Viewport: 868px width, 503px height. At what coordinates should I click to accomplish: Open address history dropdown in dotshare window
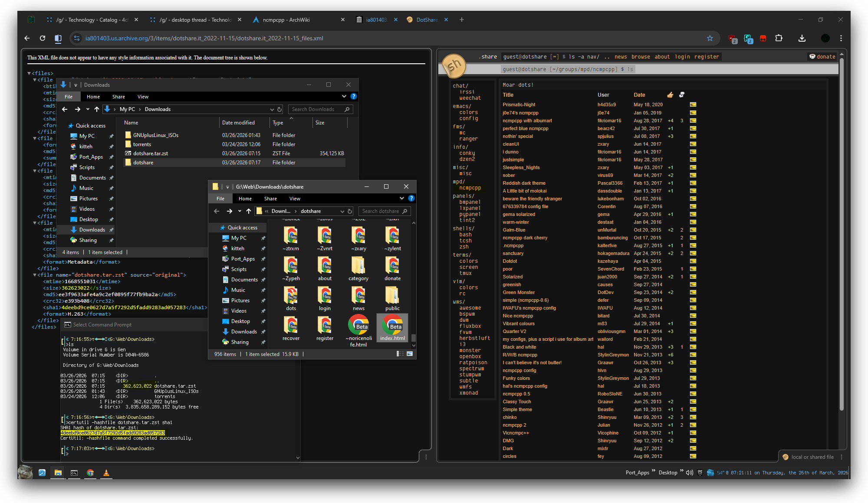342,211
